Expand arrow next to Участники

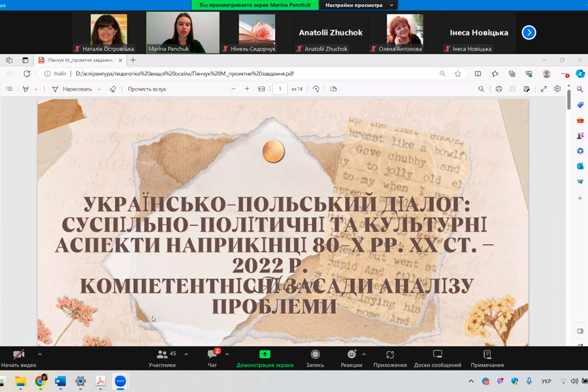point(186,354)
